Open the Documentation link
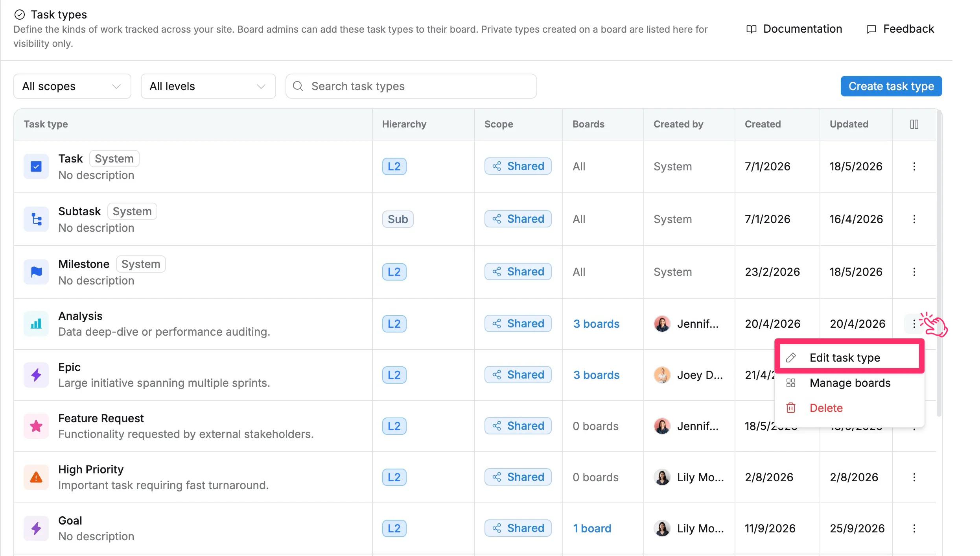The image size is (980, 556). point(794,29)
